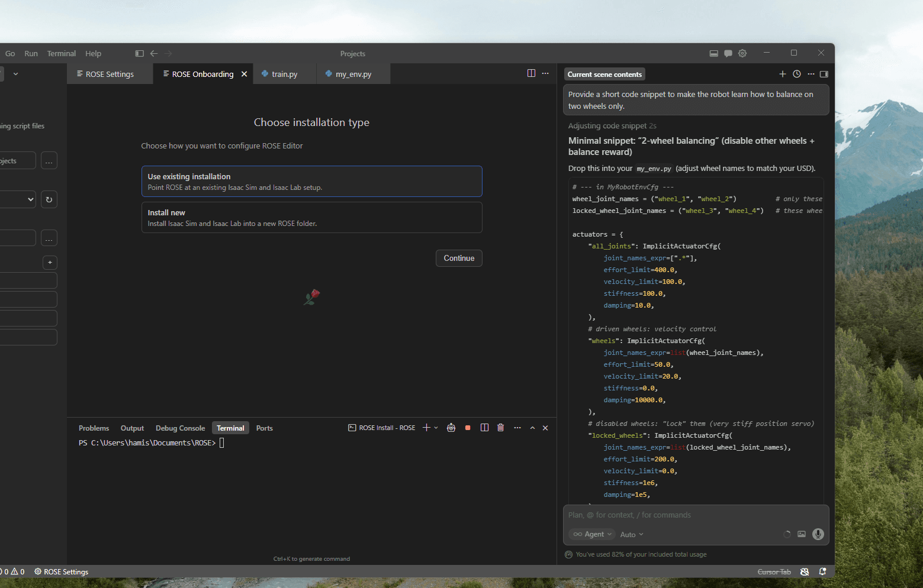Open a new terminal with plus icon
Screen dimensions: 923x588
(x=426, y=428)
